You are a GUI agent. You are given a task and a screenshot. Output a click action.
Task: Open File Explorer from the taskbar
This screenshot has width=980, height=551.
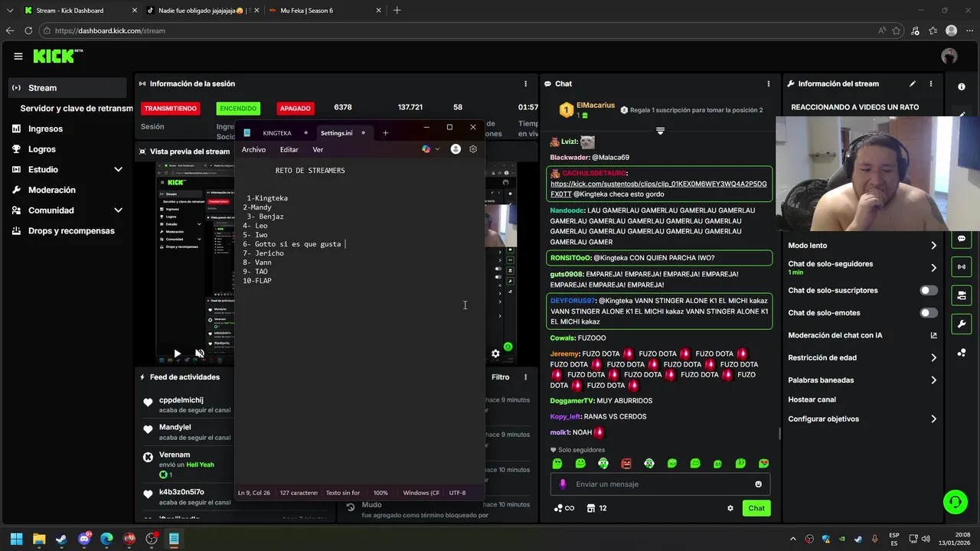(39, 539)
